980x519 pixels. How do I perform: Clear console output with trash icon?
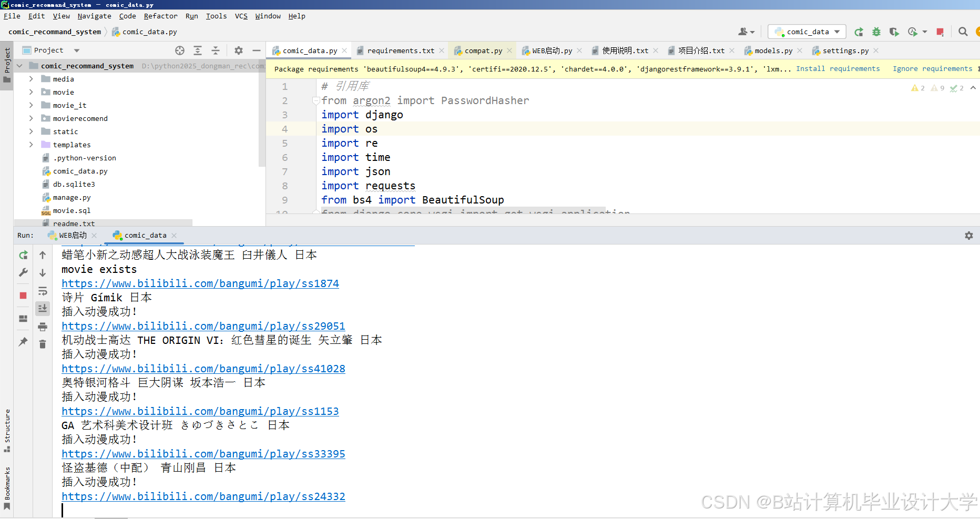pyautogui.click(x=43, y=342)
